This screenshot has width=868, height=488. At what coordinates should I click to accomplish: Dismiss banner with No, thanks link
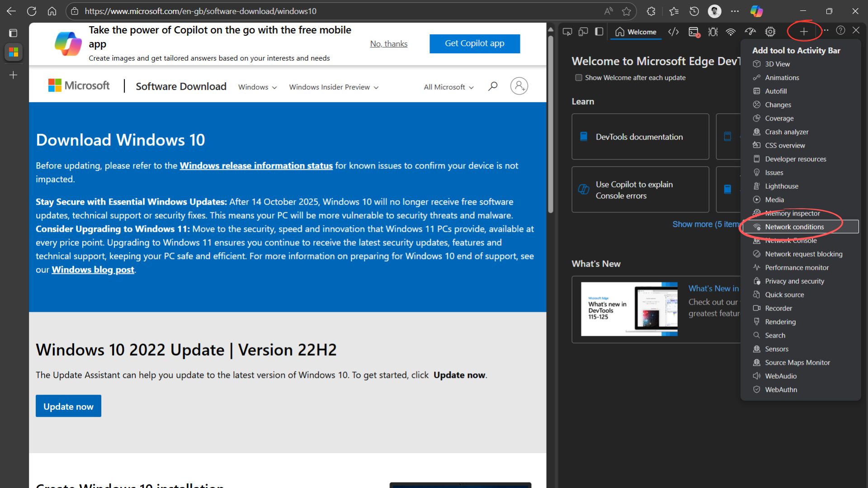389,44
